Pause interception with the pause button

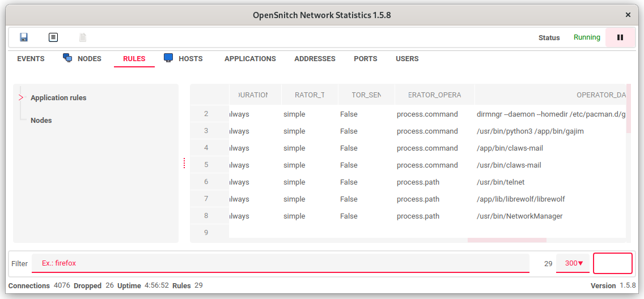coord(620,37)
